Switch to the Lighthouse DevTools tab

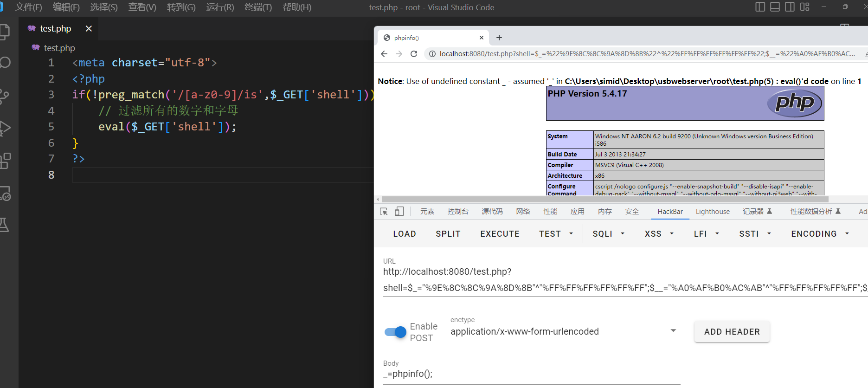(x=713, y=212)
